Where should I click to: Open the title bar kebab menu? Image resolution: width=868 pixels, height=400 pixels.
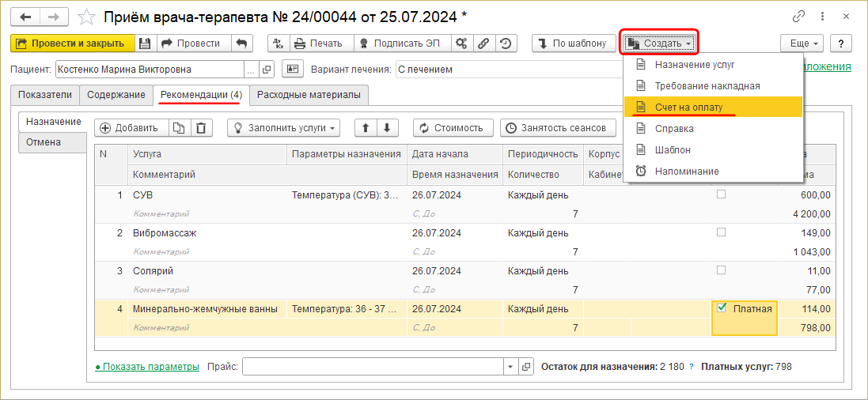pyautogui.click(x=822, y=17)
